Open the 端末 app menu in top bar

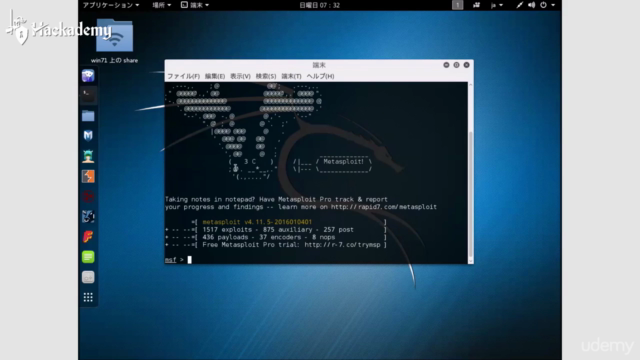coord(195,5)
